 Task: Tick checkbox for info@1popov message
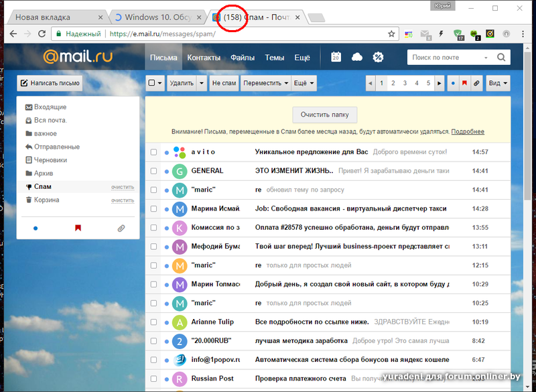[x=153, y=360]
